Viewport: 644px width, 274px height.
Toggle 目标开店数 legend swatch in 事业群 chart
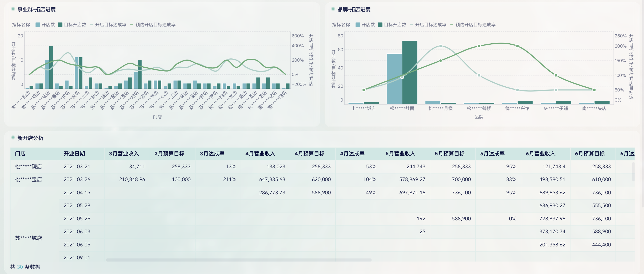click(60, 25)
